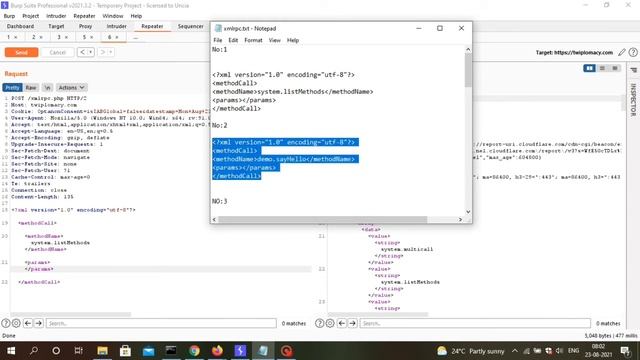640x360 pixels.
Task: Open Windows taskbar search
Action: tap(34, 351)
